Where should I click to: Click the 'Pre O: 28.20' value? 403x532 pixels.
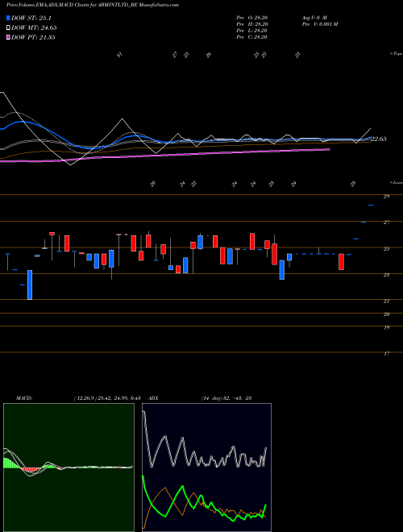point(251,18)
